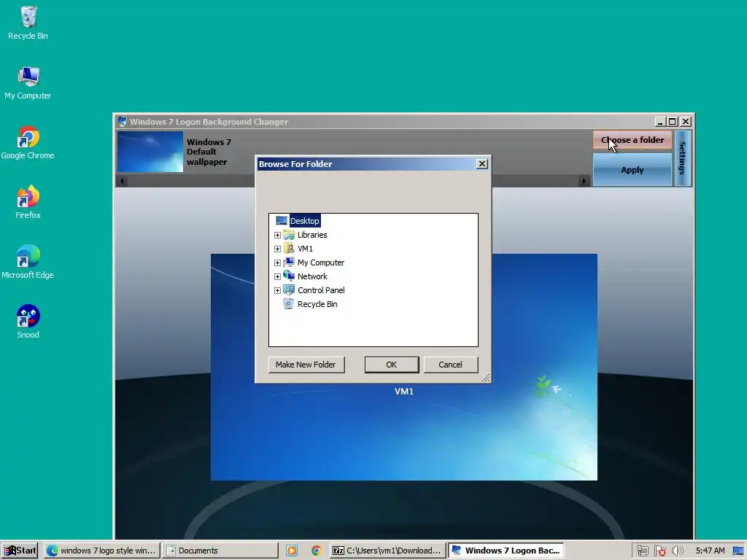Click the logon preview image
The height and width of the screenshot is (560, 747).
click(404, 367)
